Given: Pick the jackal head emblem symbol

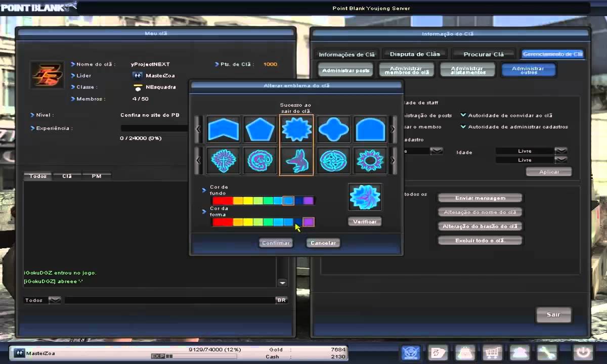Looking at the screenshot, I should point(296,160).
